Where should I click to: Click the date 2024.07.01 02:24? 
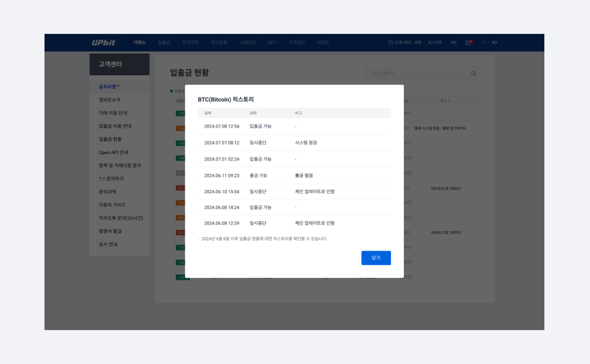[222, 159]
